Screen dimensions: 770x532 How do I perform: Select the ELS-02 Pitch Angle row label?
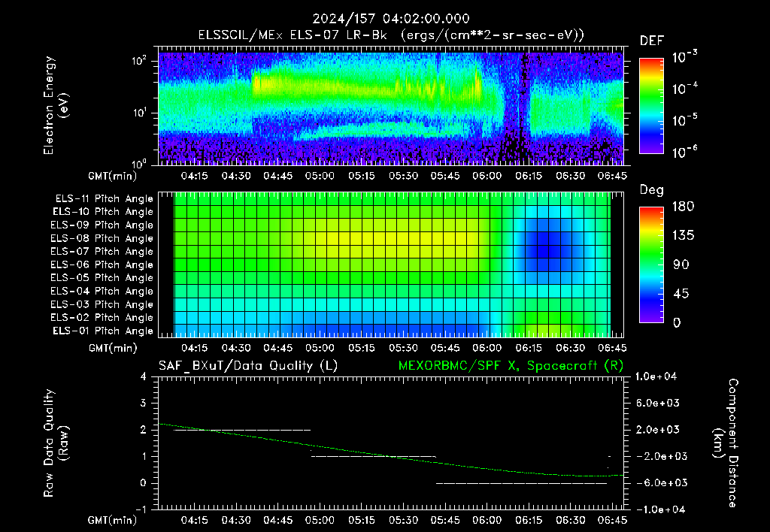pos(102,318)
